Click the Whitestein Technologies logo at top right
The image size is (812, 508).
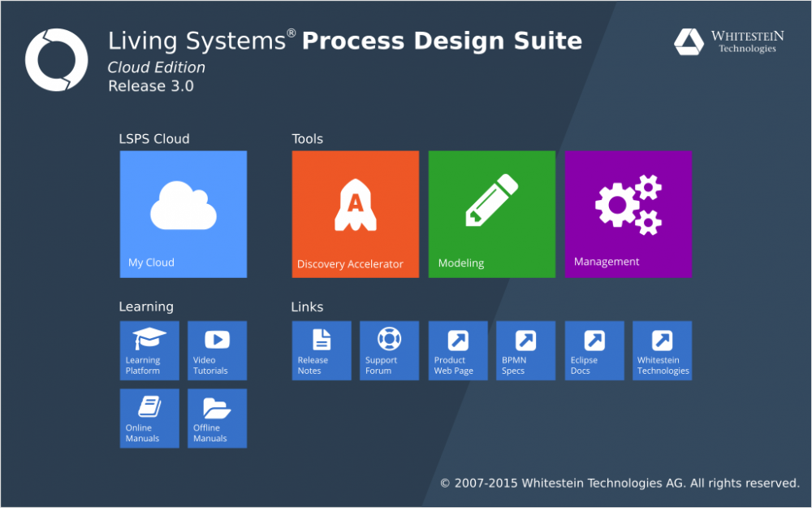(726, 41)
